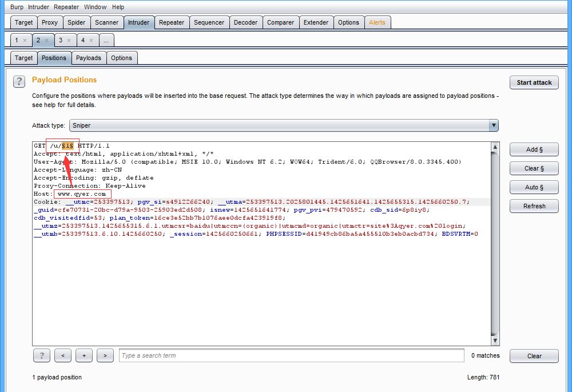This screenshot has width=572, height=392.
Task: Open the Intruder Options sub-tab
Action: (x=121, y=58)
